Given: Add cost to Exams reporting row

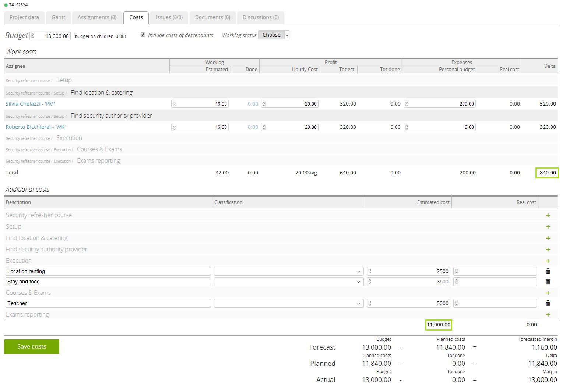Looking at the screenshot, I should 548,315.
